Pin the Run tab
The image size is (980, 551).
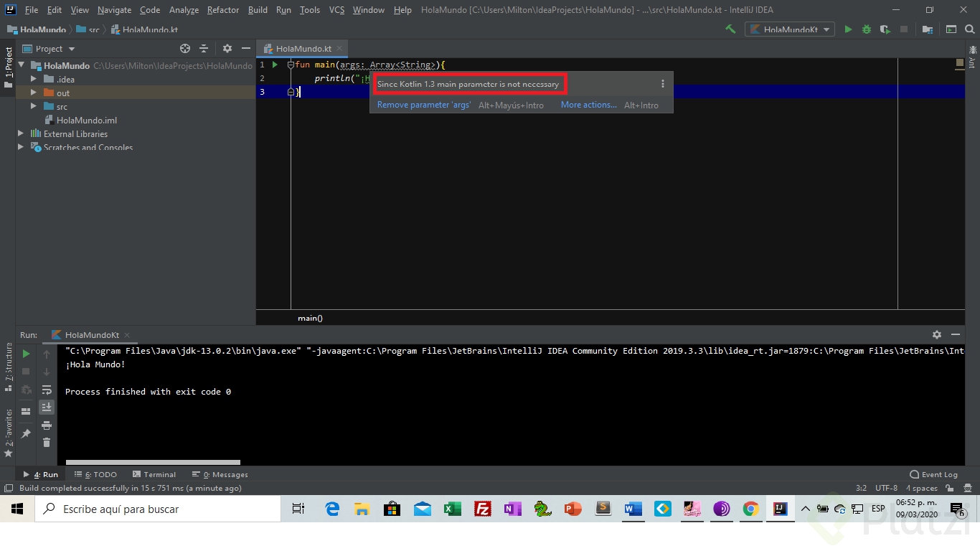(26, 433)
